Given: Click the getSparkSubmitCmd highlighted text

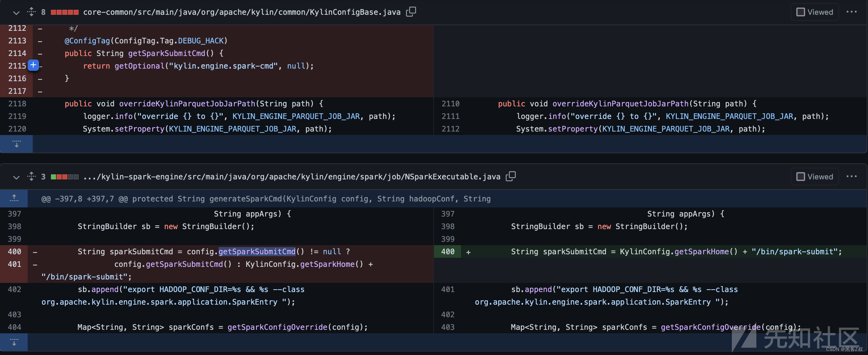Looking at the screenshot, I should 257,251.
